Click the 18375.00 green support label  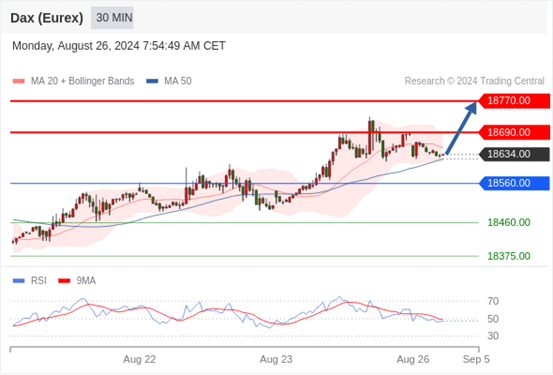click(509, 256)
